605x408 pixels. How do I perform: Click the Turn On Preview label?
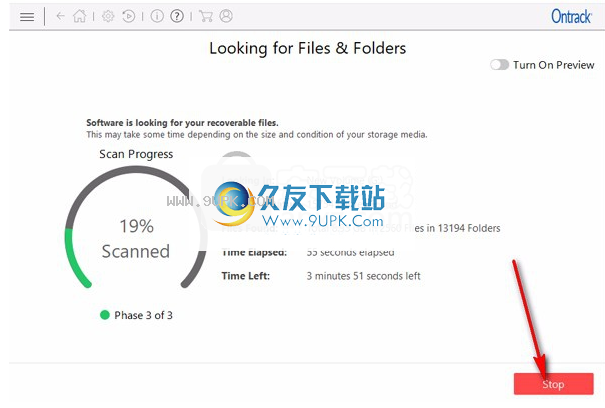[553, 65]
